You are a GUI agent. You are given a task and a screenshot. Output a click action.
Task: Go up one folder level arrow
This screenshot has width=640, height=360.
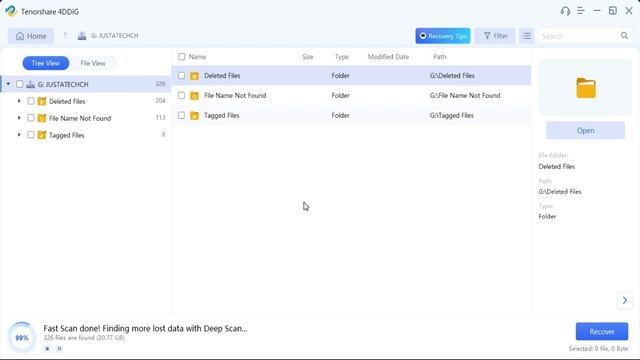[x=65, y=36]
